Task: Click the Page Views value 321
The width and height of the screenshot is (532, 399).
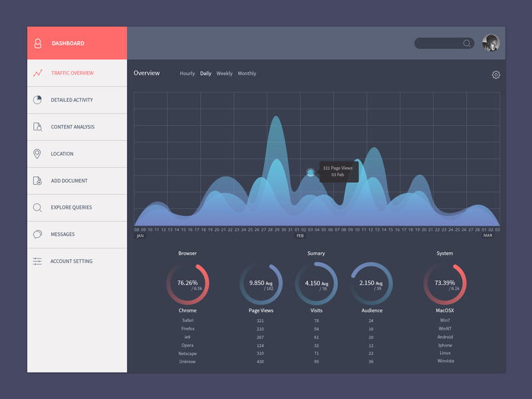Action: [260, 321]
